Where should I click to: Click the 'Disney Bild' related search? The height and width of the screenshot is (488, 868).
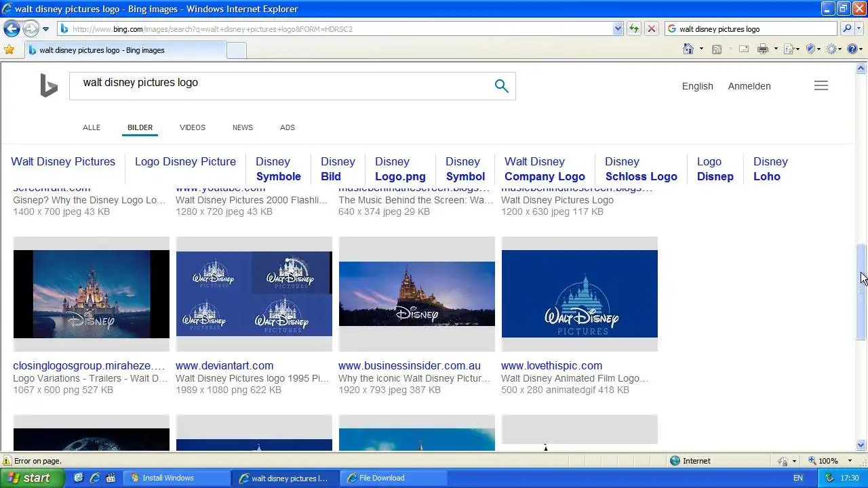(338, 169)
